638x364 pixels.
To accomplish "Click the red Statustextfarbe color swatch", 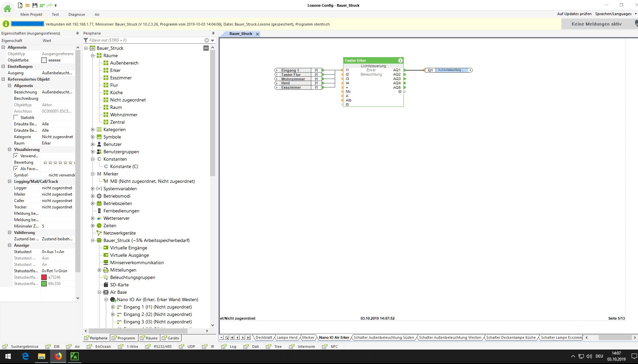I will 44,277.
